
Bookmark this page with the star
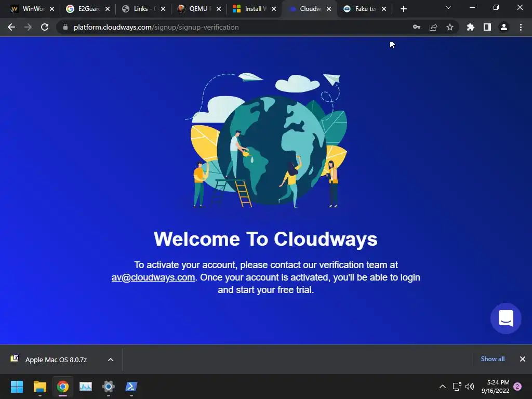[450, 27]
